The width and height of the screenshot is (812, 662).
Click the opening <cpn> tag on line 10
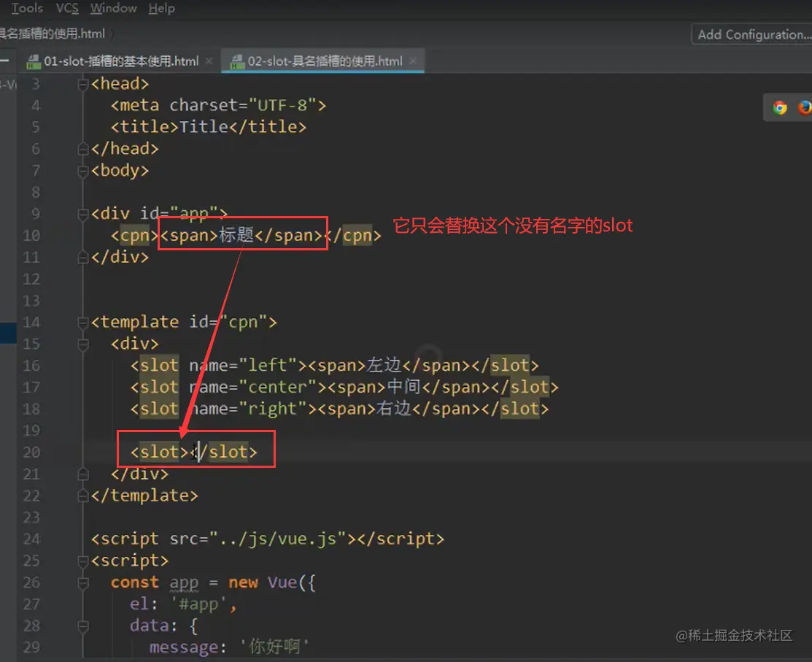[x=135, y=236]
